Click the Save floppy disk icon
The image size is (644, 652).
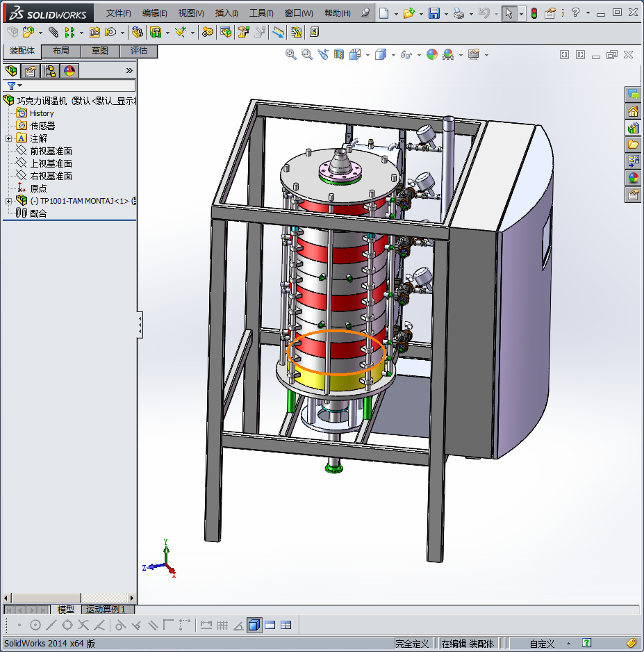(x=434, y=13)
